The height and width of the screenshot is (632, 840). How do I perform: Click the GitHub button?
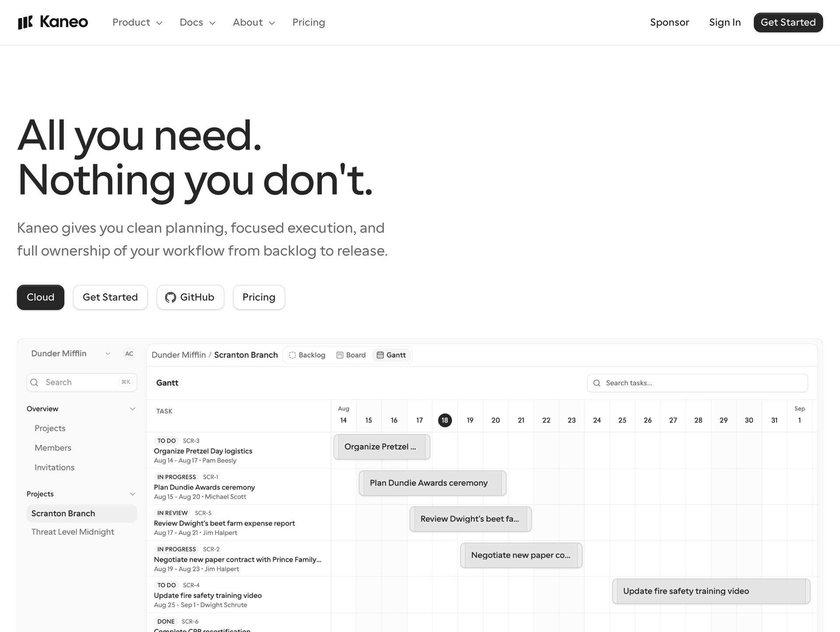(190, 297)
